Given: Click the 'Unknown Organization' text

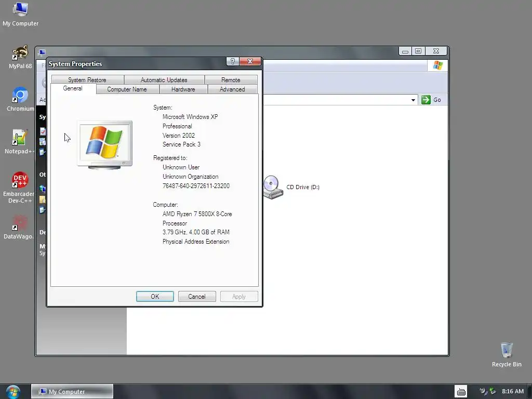Looking at the screenshot, I should (x=190, y=177).
